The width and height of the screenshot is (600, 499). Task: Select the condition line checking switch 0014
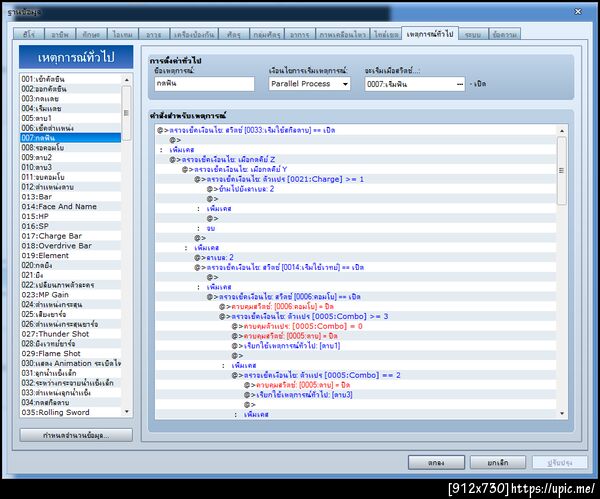[356, 267]
